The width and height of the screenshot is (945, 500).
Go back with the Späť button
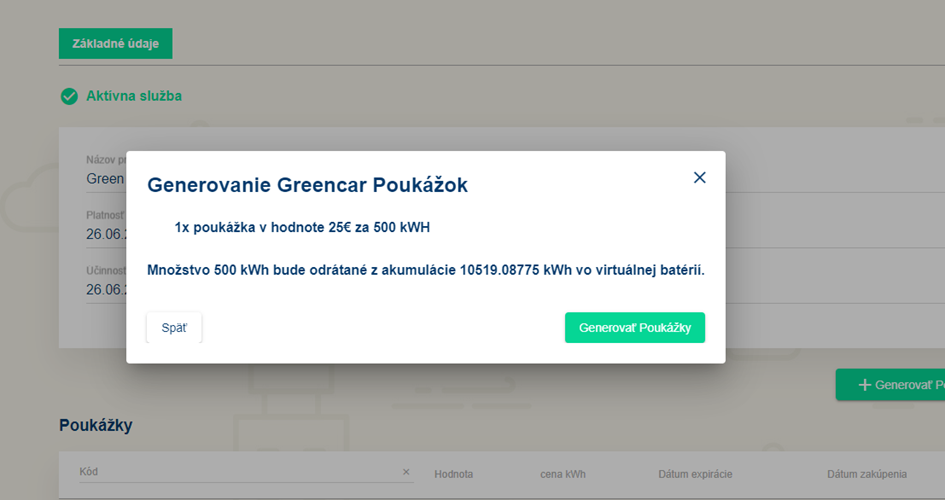pos(174,328)
